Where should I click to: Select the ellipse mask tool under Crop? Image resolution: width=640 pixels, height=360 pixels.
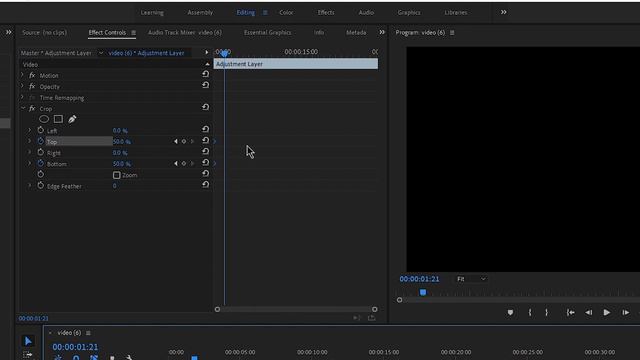click(44, 119)
